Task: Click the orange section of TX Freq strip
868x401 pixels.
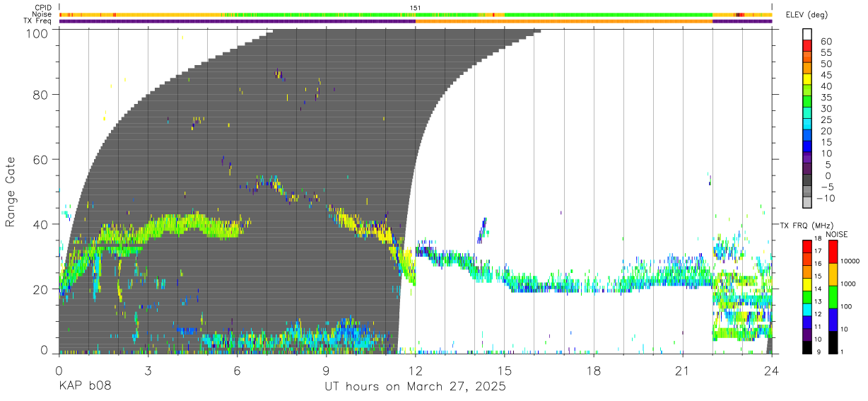Action: coord(564,21)
